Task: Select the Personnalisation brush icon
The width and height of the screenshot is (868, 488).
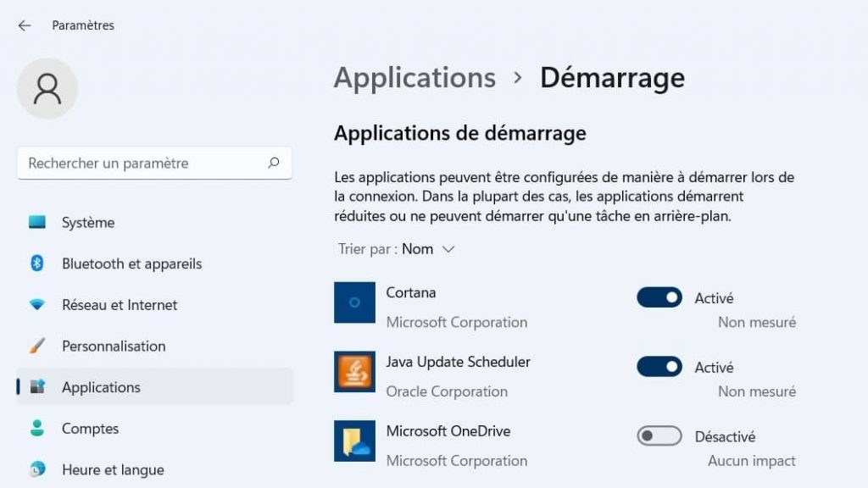Action: 37,346
